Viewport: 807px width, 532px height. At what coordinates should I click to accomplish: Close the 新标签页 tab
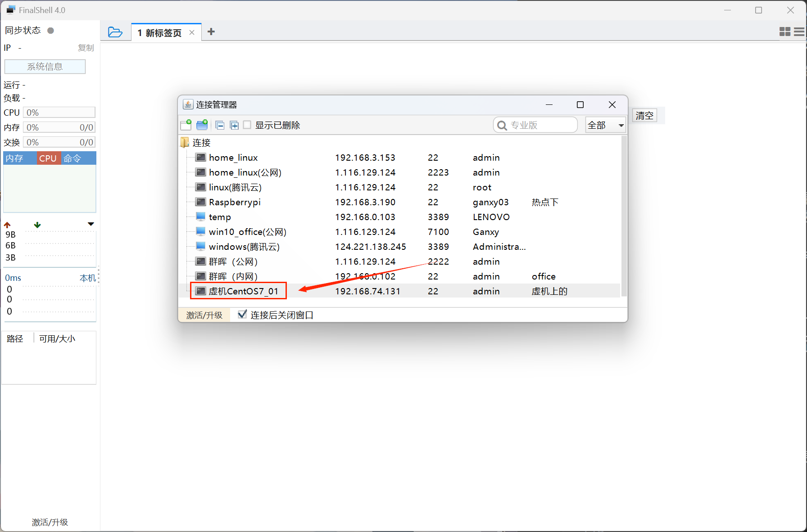tap(192, 32)
